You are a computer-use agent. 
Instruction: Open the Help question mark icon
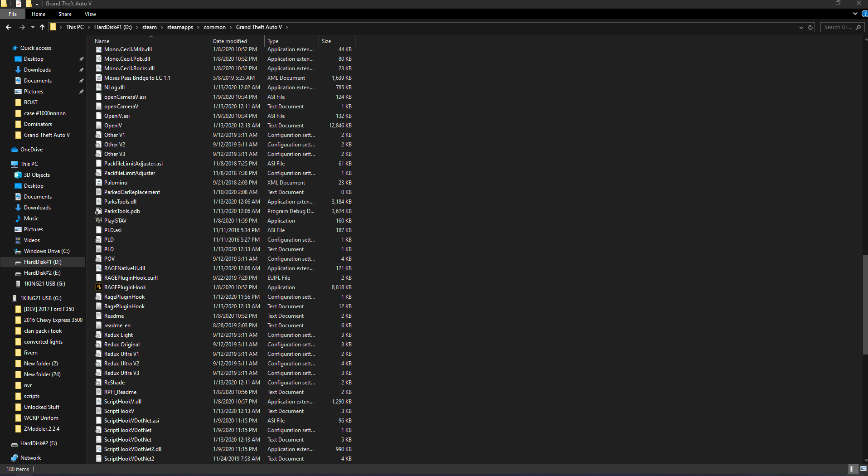coord(864,14)
